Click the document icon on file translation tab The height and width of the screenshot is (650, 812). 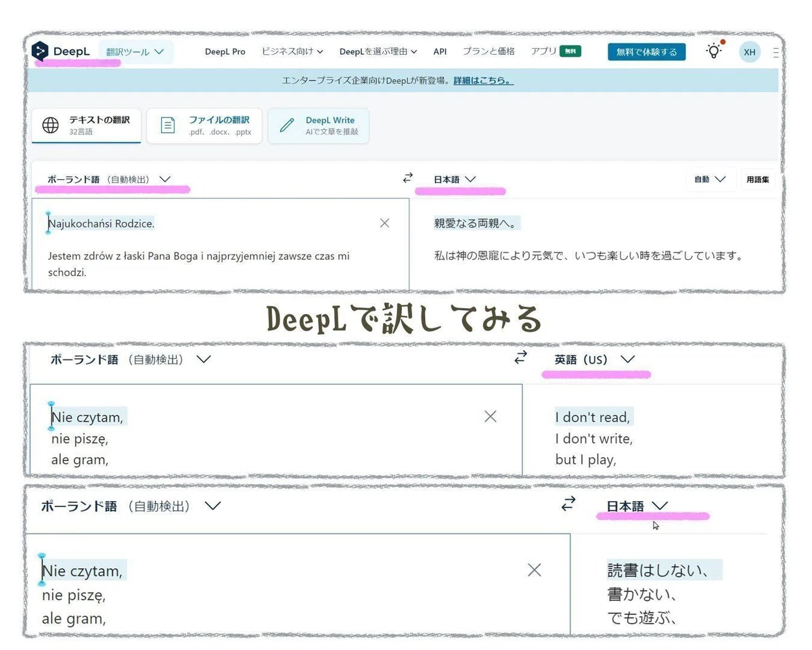click(167, 125)
